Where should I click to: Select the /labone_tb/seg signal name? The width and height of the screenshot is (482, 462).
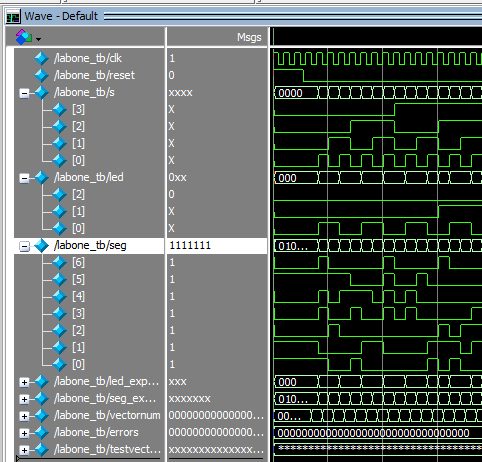pyautogui.click(x=90, y=246)
